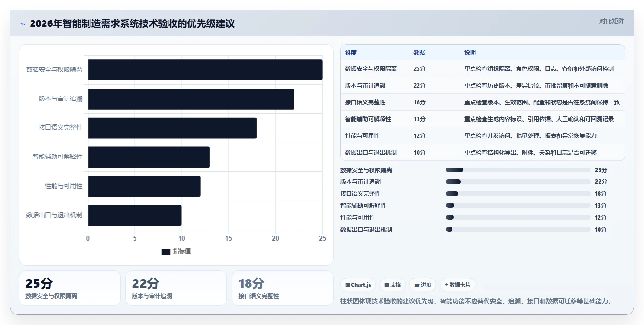Click the 性能与可用性 label in progress list

tap(358, 218)
